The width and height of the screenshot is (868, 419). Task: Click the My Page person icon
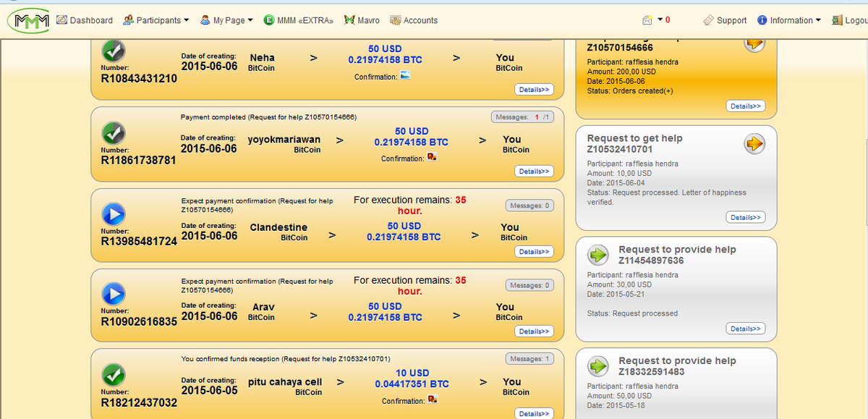pos(205,20)
